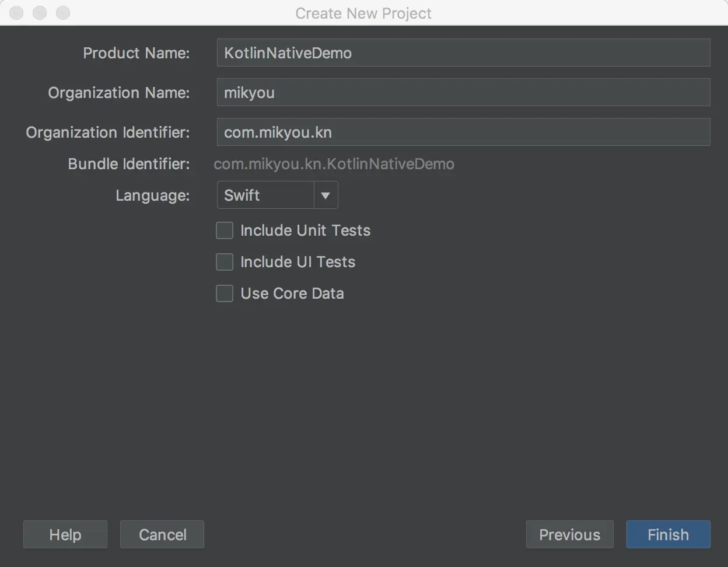The height and width of the screenshot is (567, 728).
Task: Cancel the new project dialog
Action: [162, 534]
